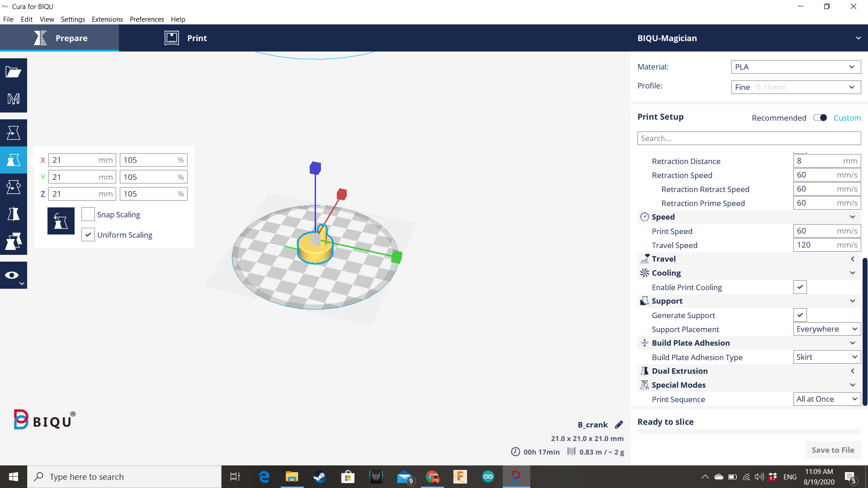868x488 pixels.
Task: Open the Extensions menu
Action: tap(107, 19)
